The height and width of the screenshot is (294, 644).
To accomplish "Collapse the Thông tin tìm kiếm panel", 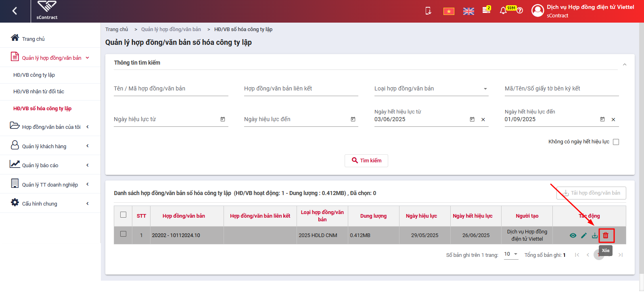I will [x=625, y=65].
